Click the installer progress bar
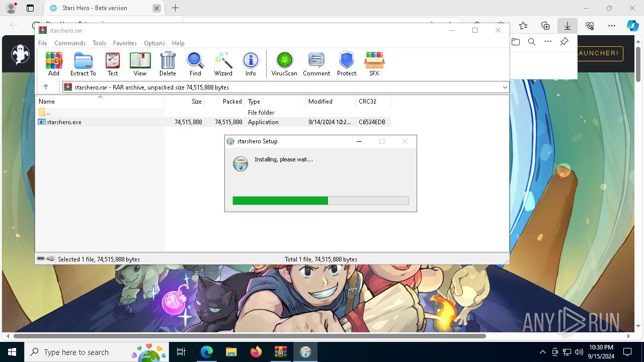Viewport: 644px width, 362px height. click(x=320, y=201)
